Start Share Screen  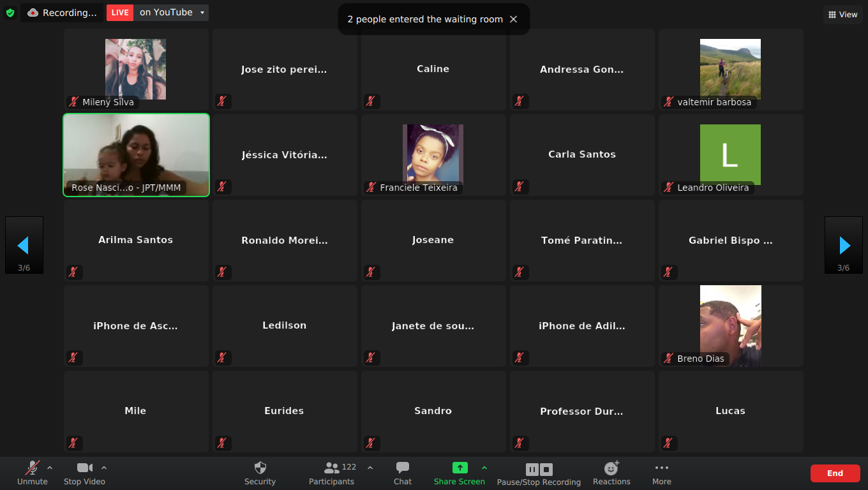coord(460,473)
